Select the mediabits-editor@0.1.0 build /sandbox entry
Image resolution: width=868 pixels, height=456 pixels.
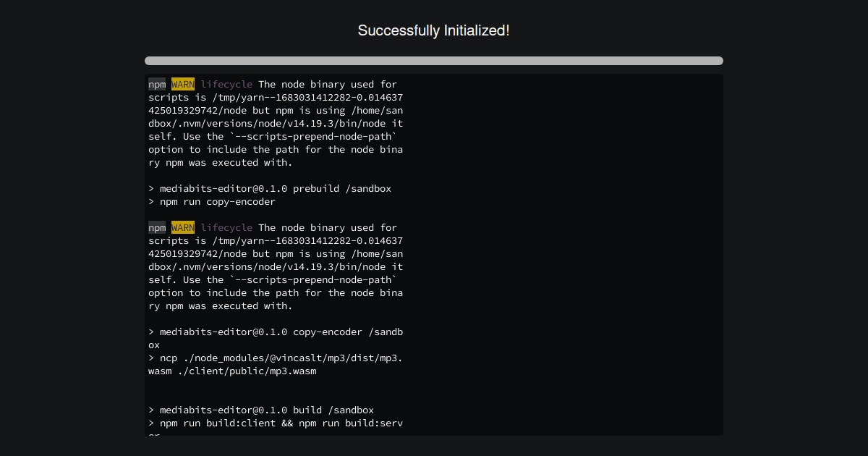[261, 410]
